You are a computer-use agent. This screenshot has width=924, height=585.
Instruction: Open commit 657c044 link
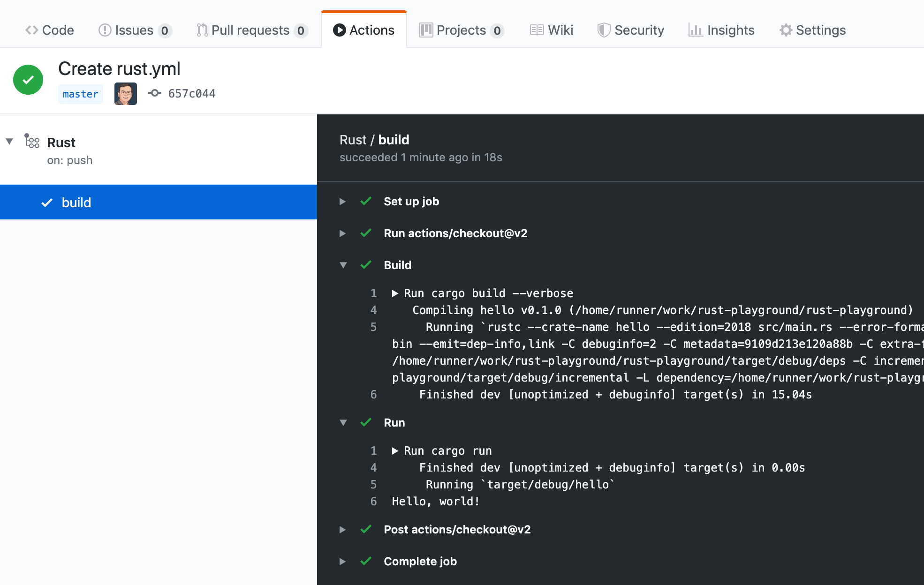[191, 94]
